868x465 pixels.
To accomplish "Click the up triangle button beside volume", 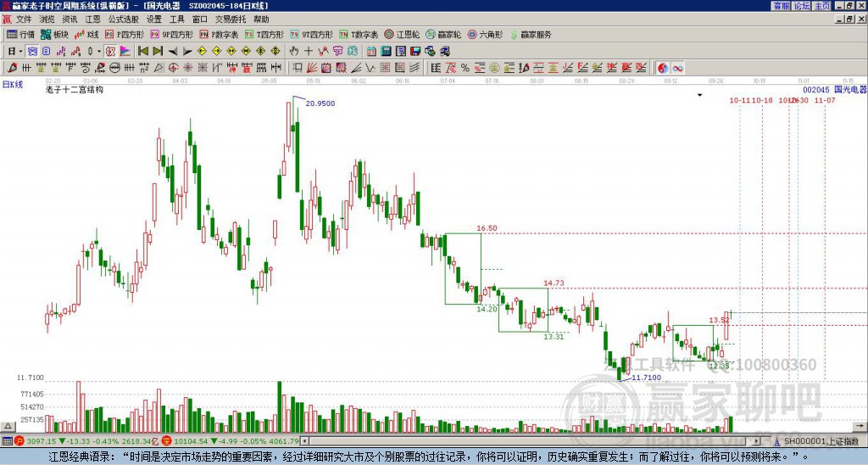I will [7, 426].
